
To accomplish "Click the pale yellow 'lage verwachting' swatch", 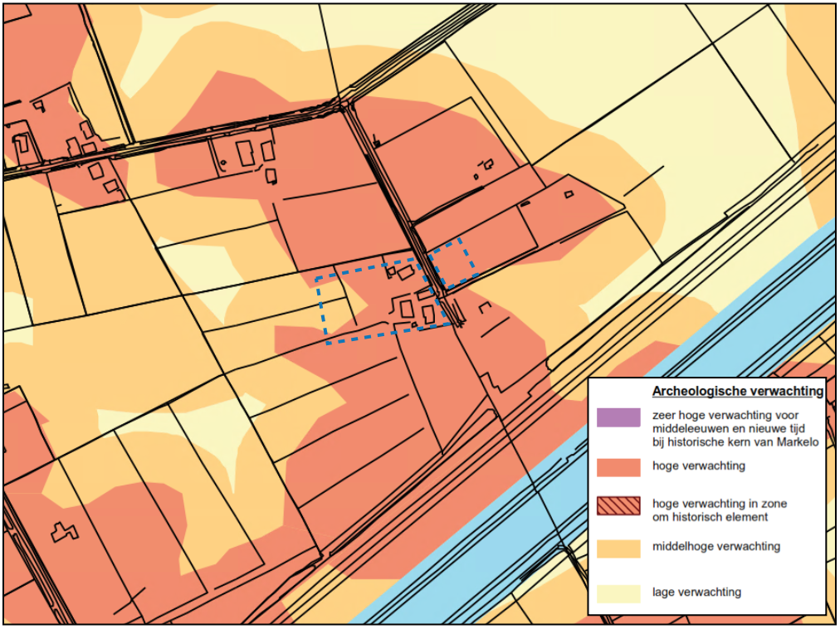I will [x=618, y=593].
